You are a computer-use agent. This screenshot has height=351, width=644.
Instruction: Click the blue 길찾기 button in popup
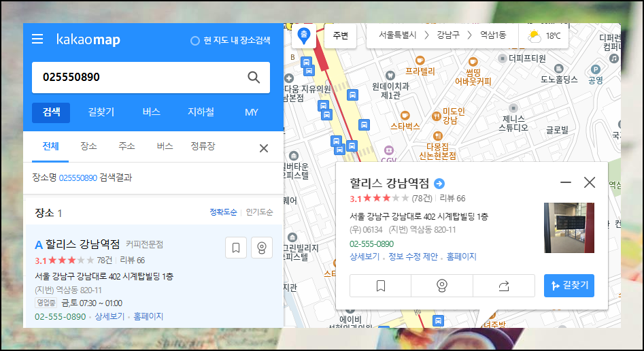[569, 286]
